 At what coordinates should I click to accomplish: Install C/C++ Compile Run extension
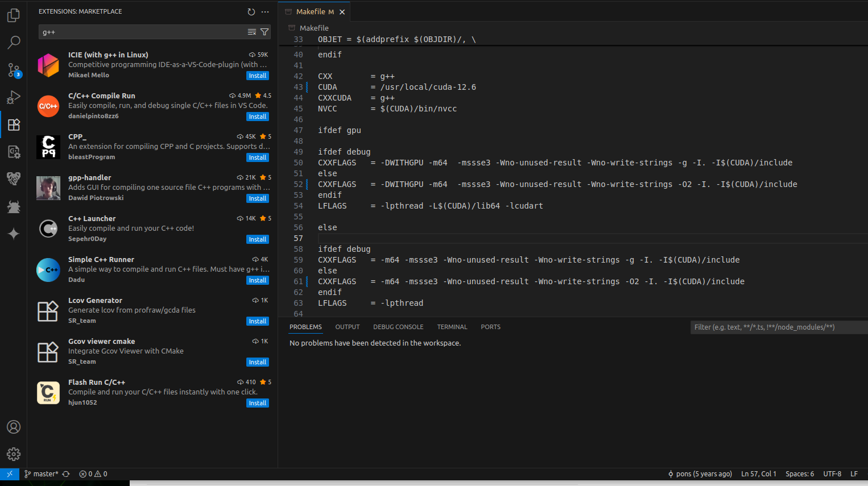[258, 117]
